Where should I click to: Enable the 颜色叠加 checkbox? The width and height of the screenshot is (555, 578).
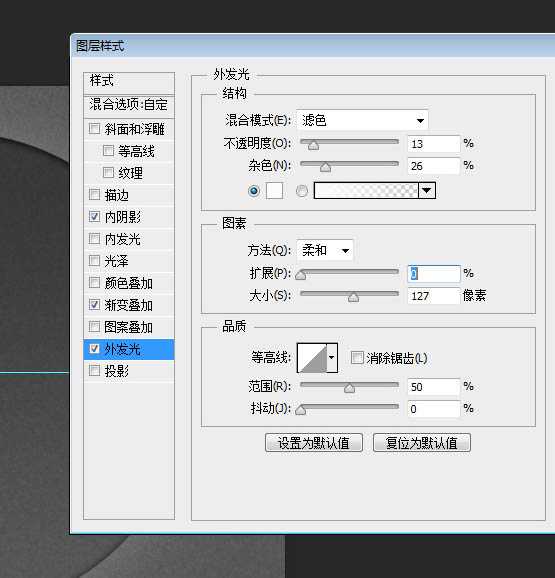pos(94,283)
